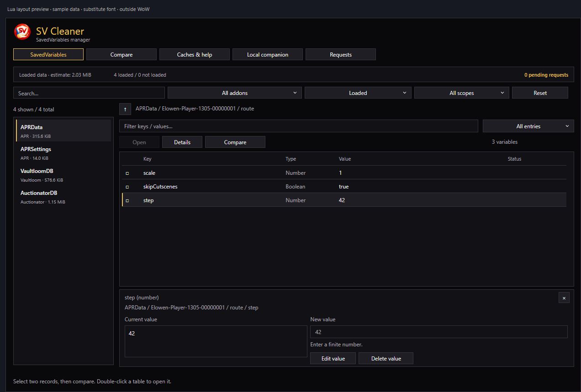Switch to the SavedVariables tab

point(48,54)
